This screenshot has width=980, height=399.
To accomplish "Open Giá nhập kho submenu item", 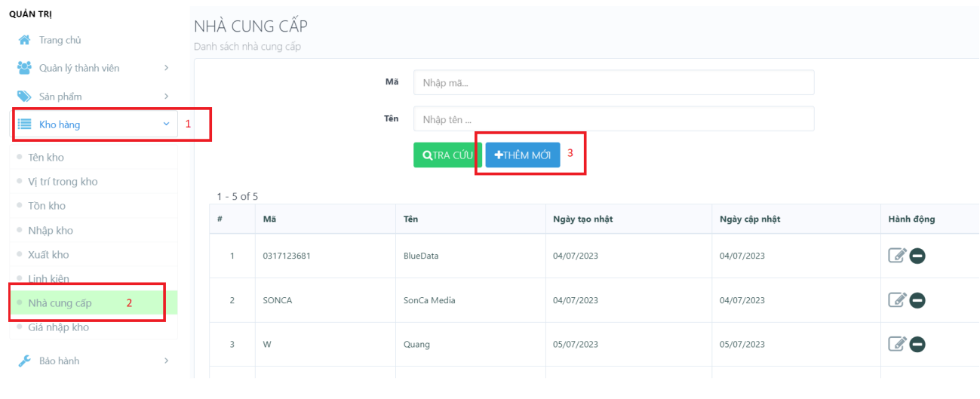I will pos(58,327).
